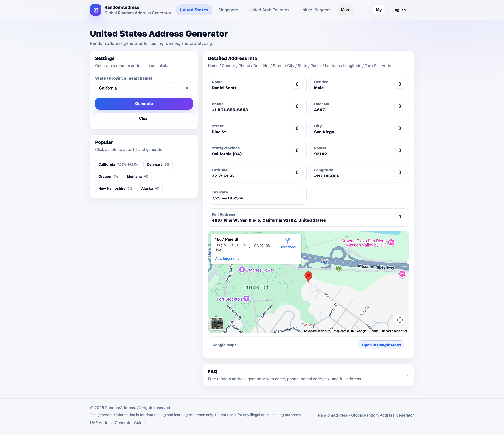Expand the FAQ section
The image size is (504, 435).
tap(407, 375)
